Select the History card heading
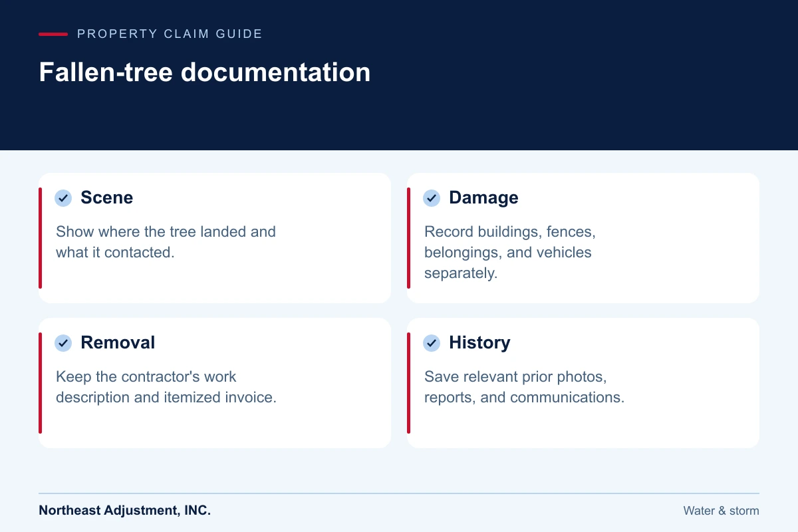This screenshot has height=532, width=798. pyautogui.click(x=479, y=343)
